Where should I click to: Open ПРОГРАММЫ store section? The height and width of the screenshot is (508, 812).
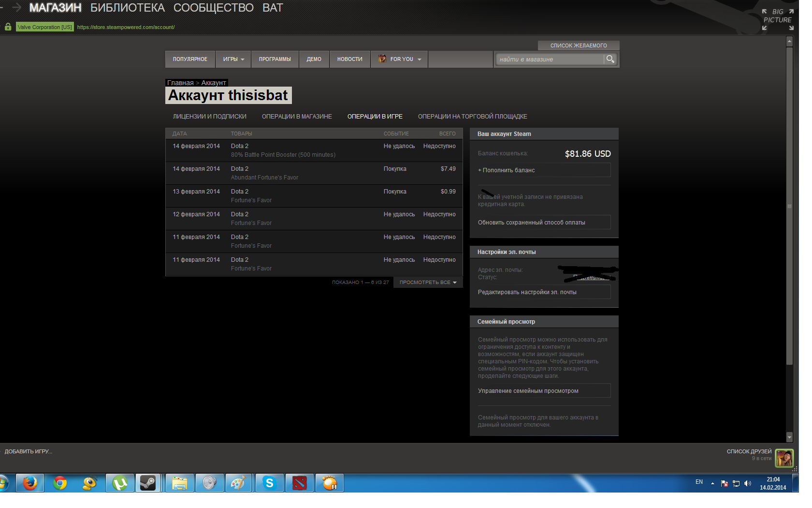(275, 59)
